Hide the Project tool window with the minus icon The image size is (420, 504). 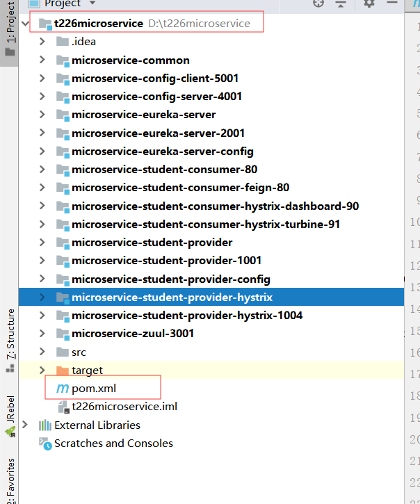392,3
